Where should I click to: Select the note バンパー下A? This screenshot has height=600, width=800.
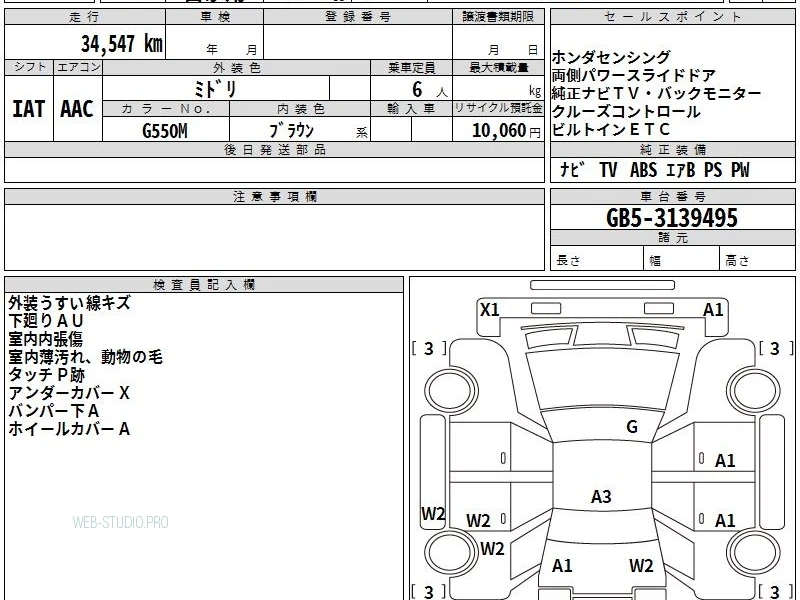(x=54, y=411)
